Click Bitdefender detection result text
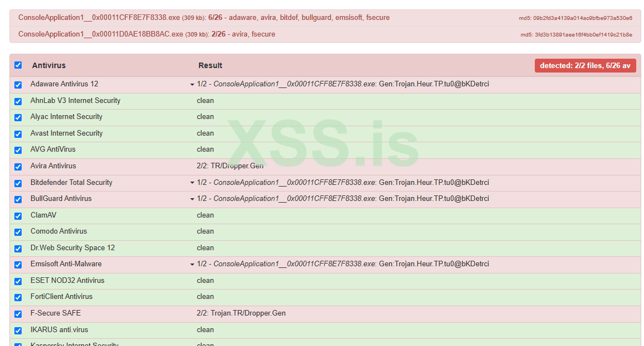Image resolution: width=644 pixels, height=346 pixels. tap(343, 182)
